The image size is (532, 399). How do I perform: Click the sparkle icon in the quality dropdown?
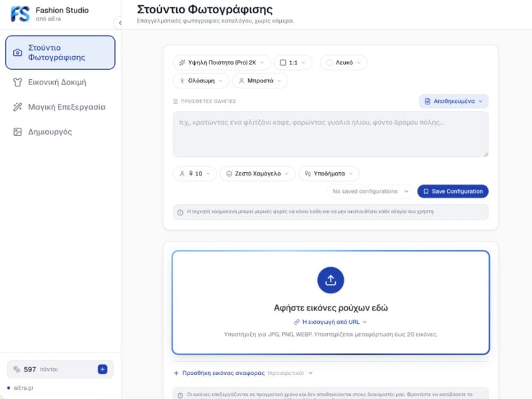[x=182, y=63]
